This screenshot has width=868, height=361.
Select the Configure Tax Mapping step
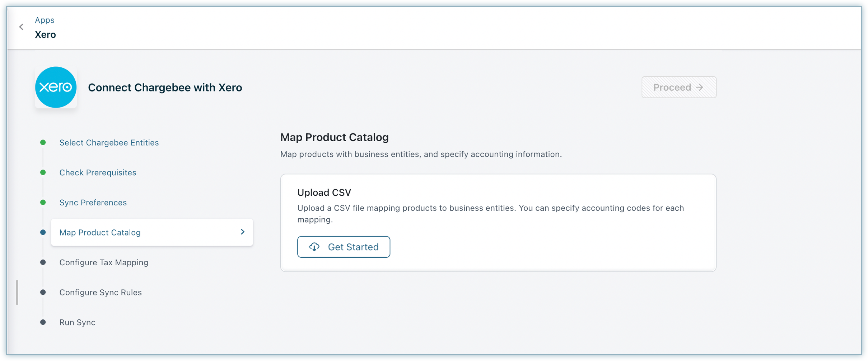(104, 262)
